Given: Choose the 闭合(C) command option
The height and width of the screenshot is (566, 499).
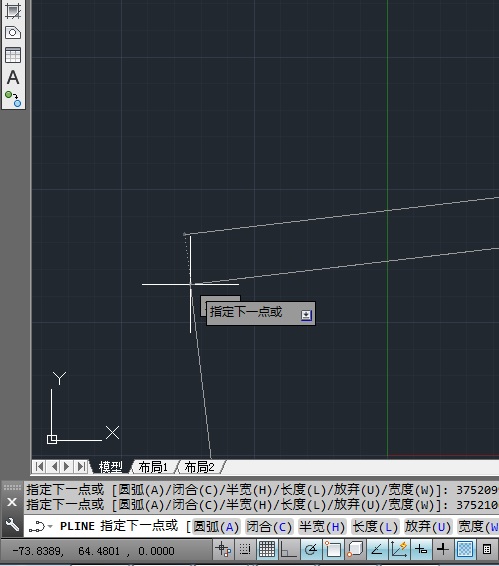Looking at the screenshot, I should (x=269, y=527).
